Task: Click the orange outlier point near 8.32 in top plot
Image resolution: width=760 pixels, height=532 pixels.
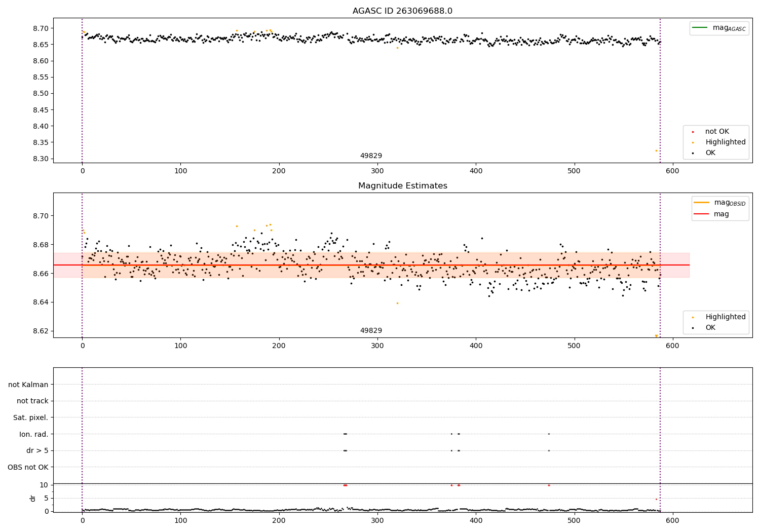Action: (x=656, y=150)
